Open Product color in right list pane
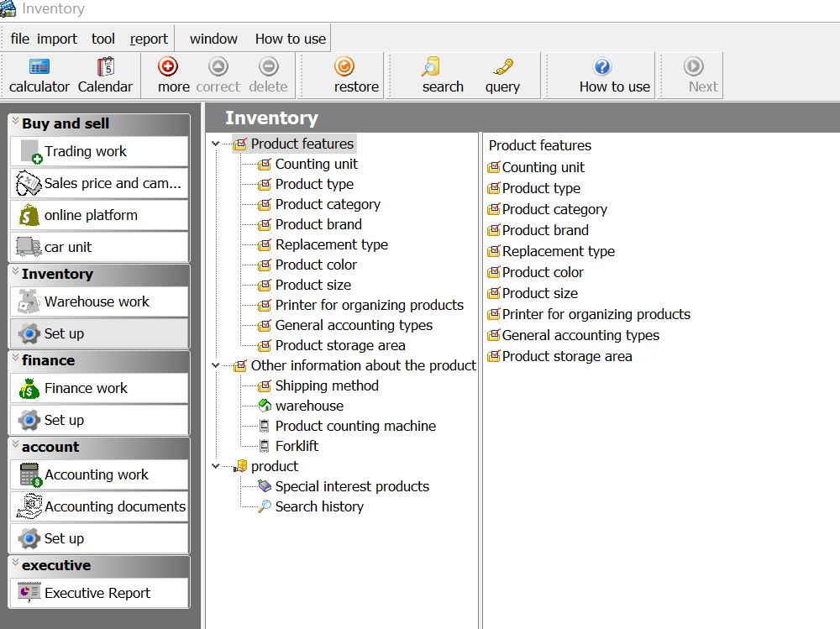840x629 pixels. pyautogui.click(x=542, y=272)
